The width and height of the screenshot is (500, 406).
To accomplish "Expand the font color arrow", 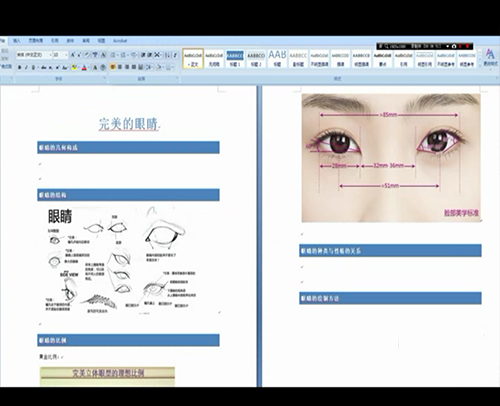I will [x=89, y=67].
